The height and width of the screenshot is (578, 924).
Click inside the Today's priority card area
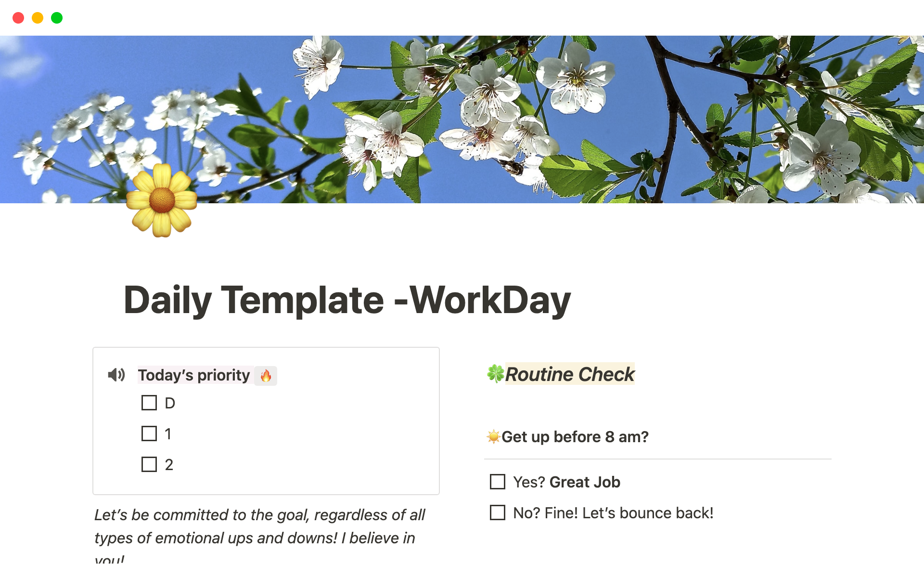point(266,420)
